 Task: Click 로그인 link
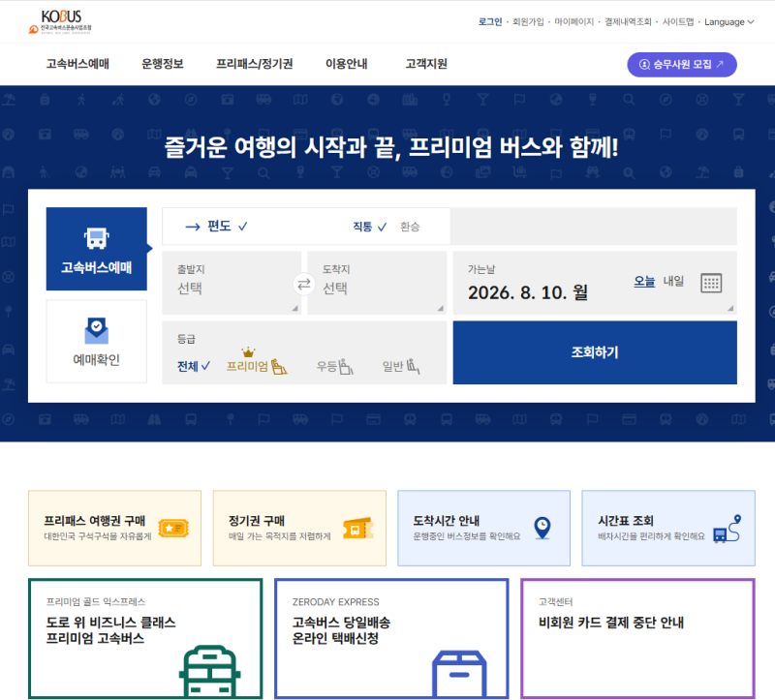pos(490,21)
